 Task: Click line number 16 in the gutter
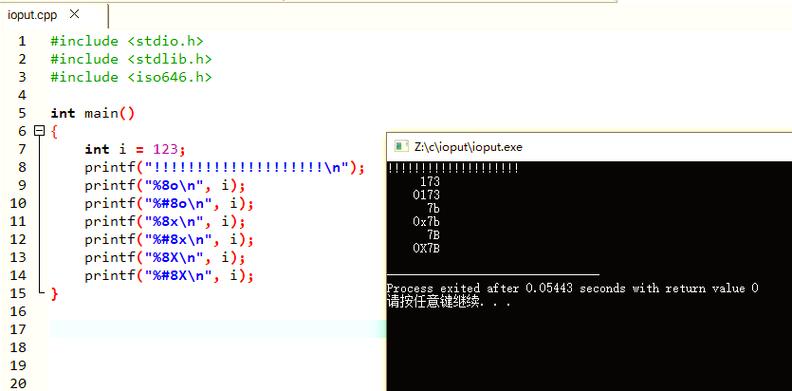tap(18, 311)
